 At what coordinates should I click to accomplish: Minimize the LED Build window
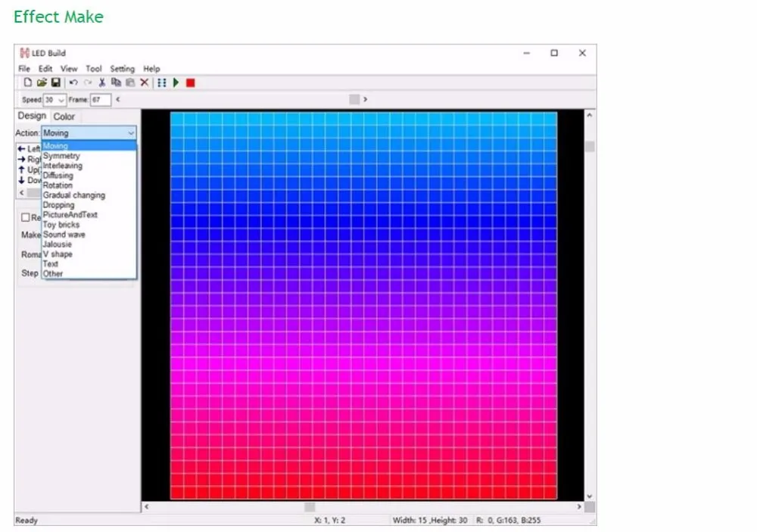click(x=527, y=53)
